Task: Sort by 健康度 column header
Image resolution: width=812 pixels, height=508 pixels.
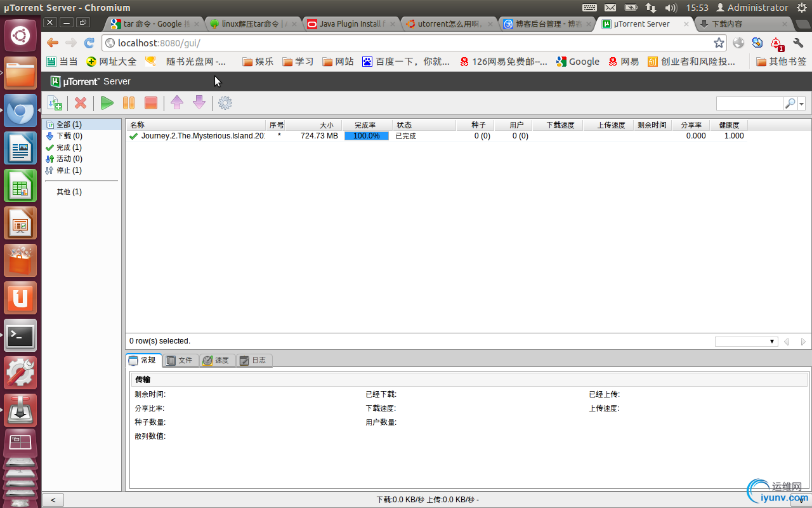Action: [x=728, y=125]
